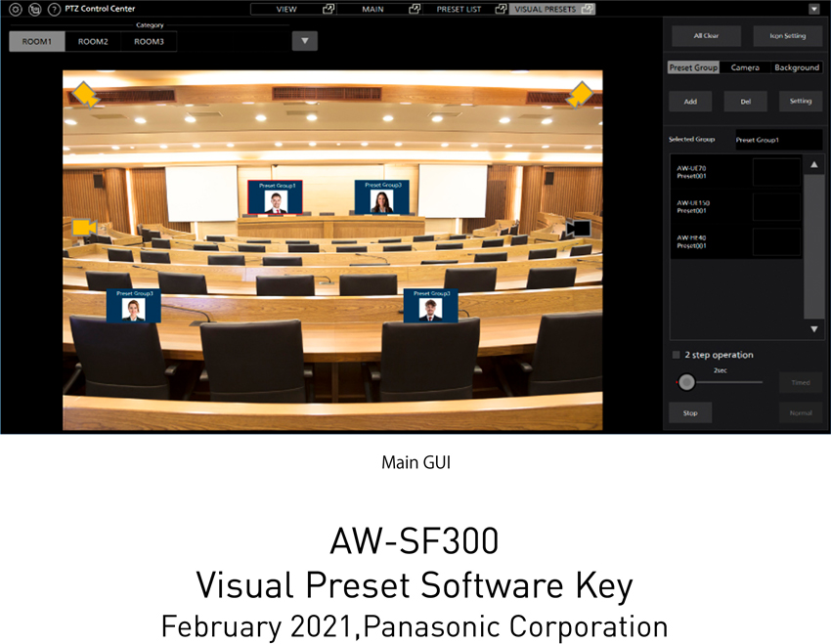Image resolution: width=831 pixels, height=644 pixels.
Task: Click the scroll down arrow in the preset list
Action: (814, 329)
